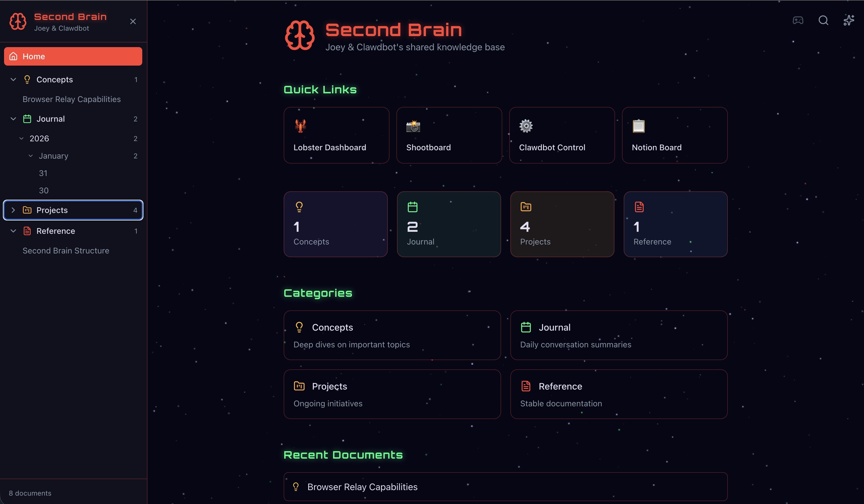Click the Journal count stat card
Image resolution: width=864 pixels, height=504 pixels.
click(448, 224)
